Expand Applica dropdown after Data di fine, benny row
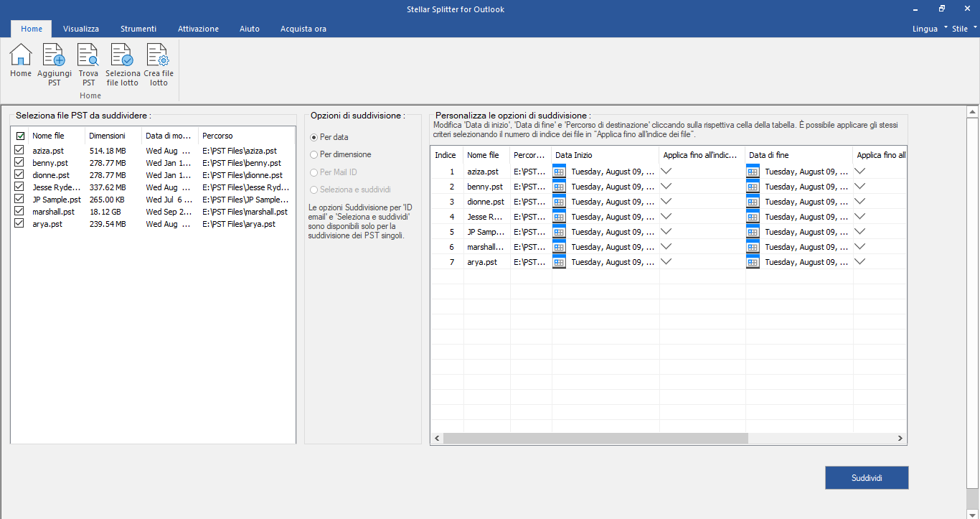Screen dimensions: 980x519 tap(860, 186)
